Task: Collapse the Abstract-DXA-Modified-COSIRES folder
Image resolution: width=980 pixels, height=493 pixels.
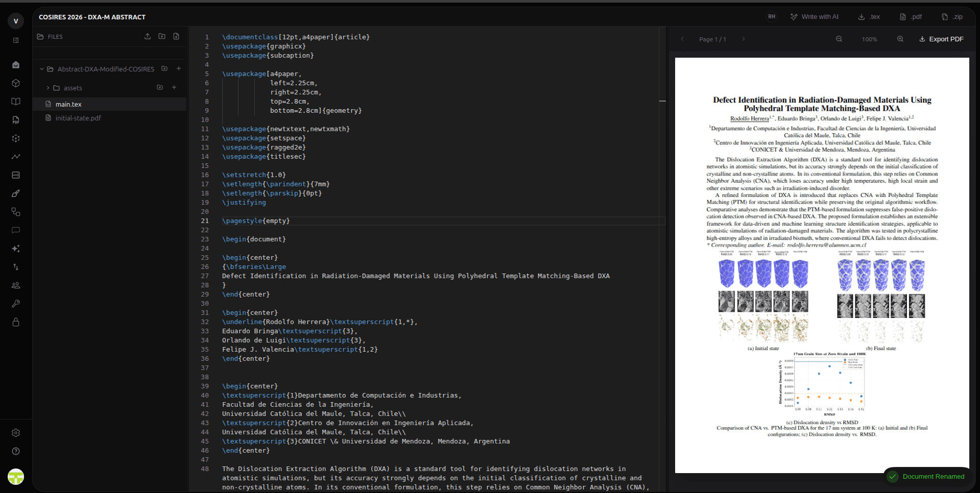Action: (41, 69)
